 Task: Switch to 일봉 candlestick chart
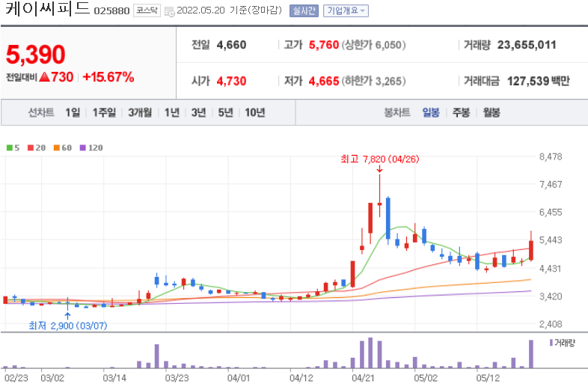pos(431,112)
